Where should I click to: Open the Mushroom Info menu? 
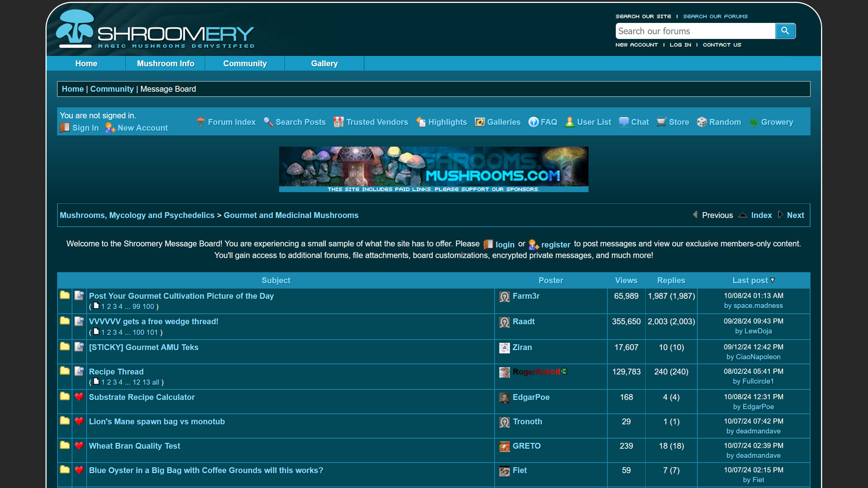click(166, 63)
